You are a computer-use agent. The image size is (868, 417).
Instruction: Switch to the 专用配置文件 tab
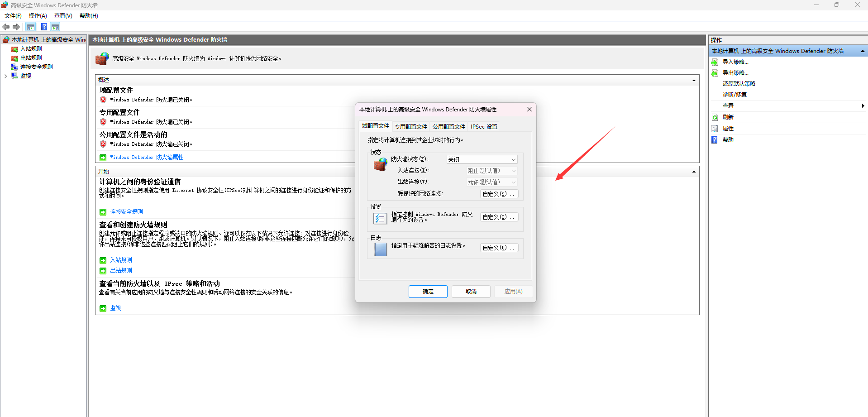point(410,127)
